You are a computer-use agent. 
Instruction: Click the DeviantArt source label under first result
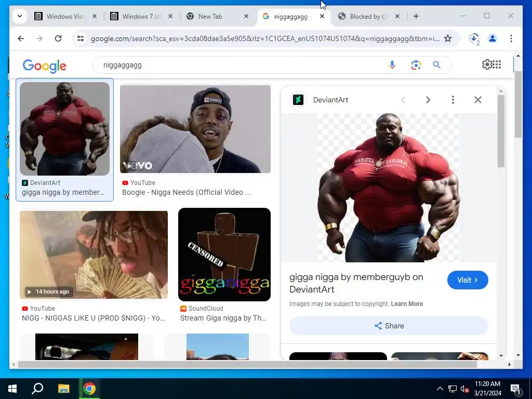45,182
